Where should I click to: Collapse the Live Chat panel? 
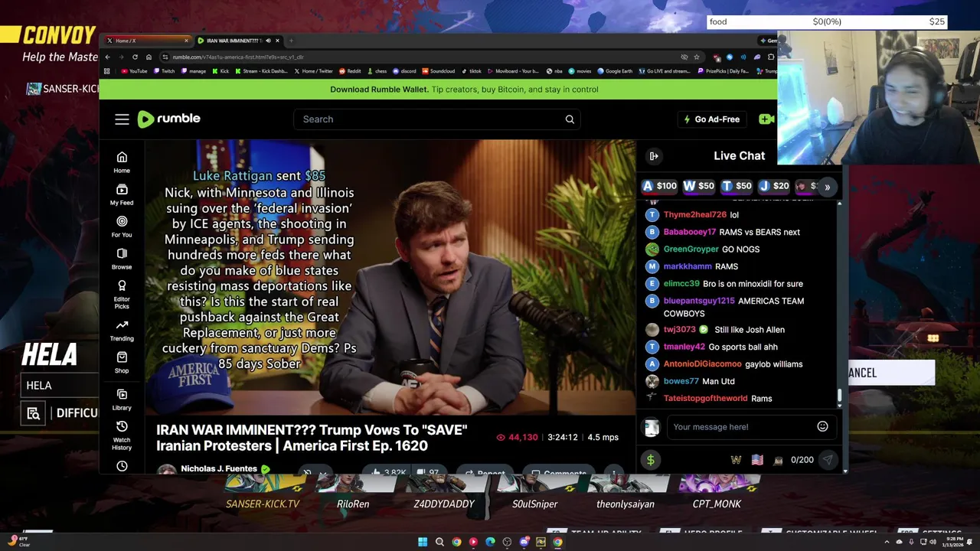point(654,156)
